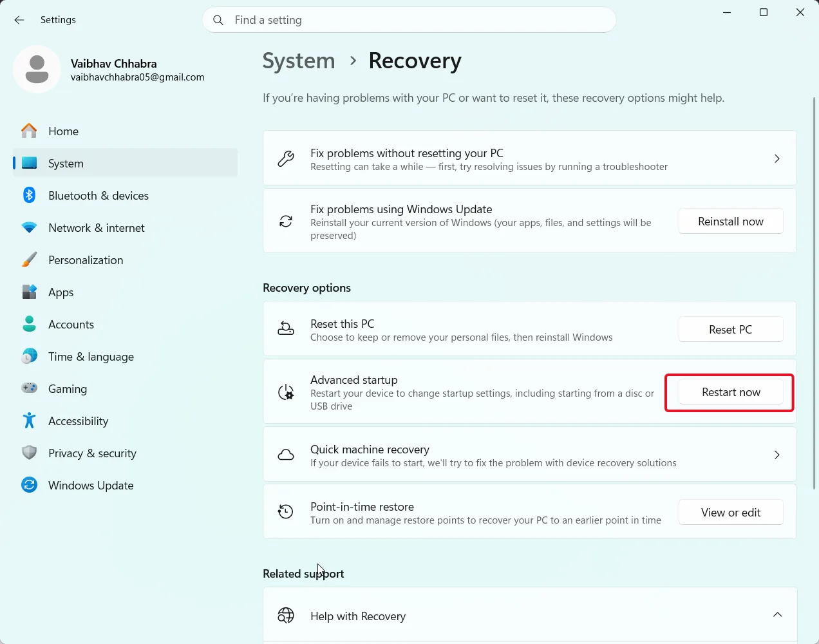
Task: Select the Accessibility figure icon
Action: [30, 421]
